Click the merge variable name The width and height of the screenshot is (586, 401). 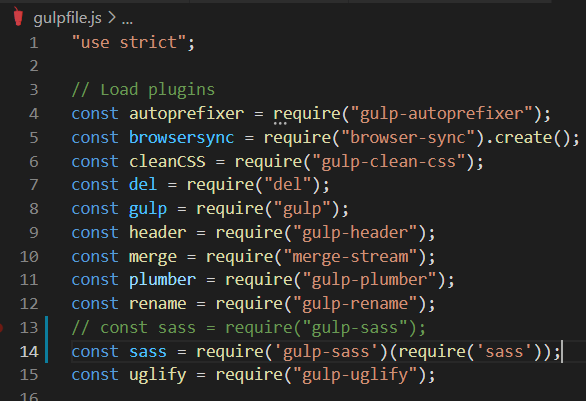[153, 257]
